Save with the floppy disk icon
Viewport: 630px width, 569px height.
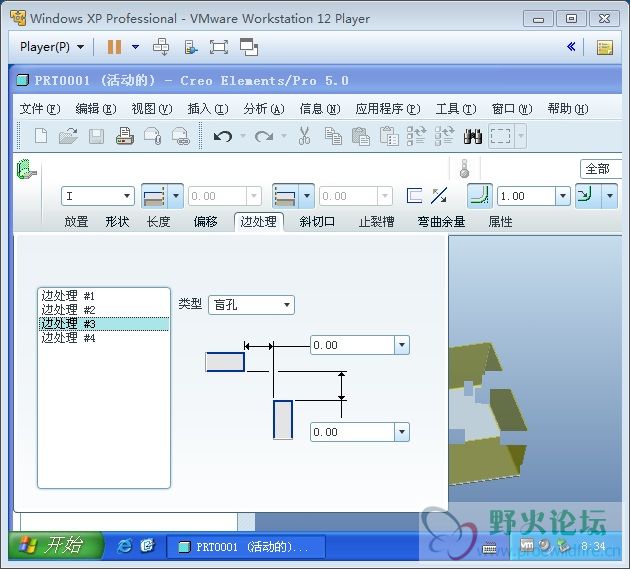click(96, 136)
